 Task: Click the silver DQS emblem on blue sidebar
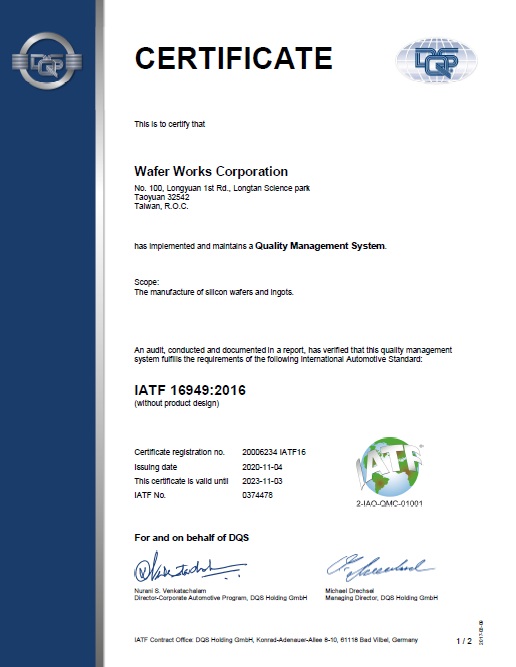click(47, 61)
